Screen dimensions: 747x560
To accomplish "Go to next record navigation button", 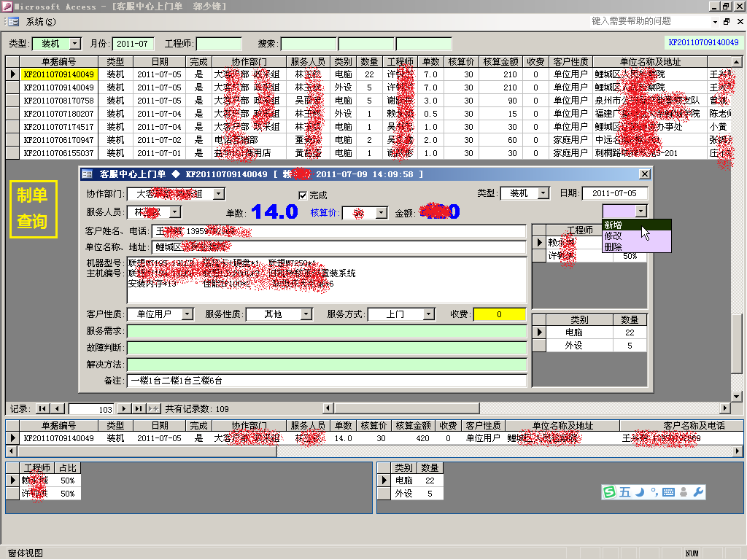I will tap(124, 409).
